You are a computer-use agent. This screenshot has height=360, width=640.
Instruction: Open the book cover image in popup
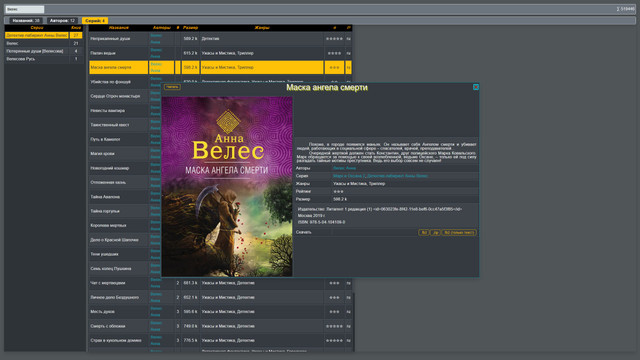pyautogui.click(x=227, y=187)
